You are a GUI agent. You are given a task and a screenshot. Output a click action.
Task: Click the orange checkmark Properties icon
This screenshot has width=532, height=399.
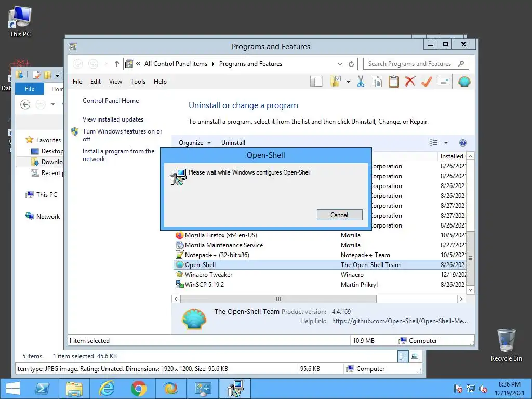pos(427,82)
